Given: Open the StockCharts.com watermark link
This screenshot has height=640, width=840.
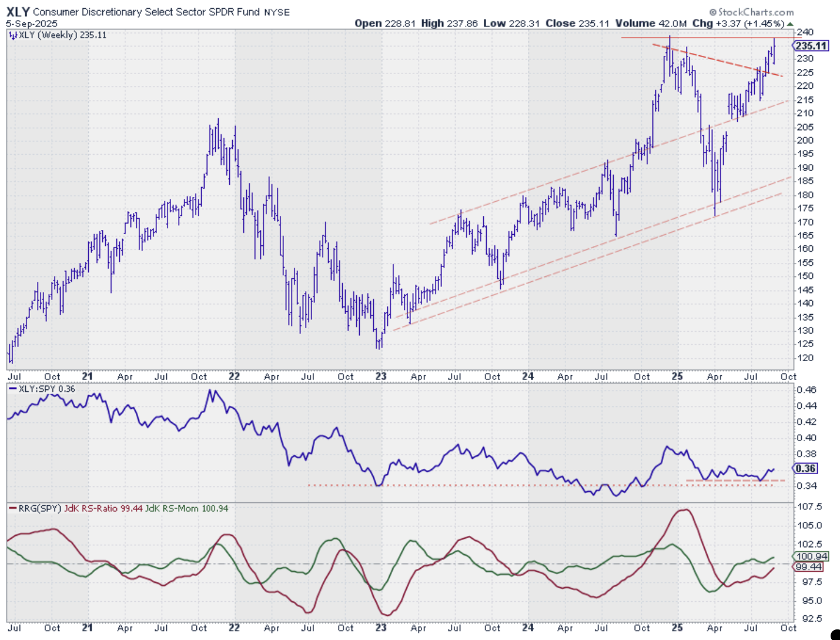Looking at the screenshot, I should (755, 12).
